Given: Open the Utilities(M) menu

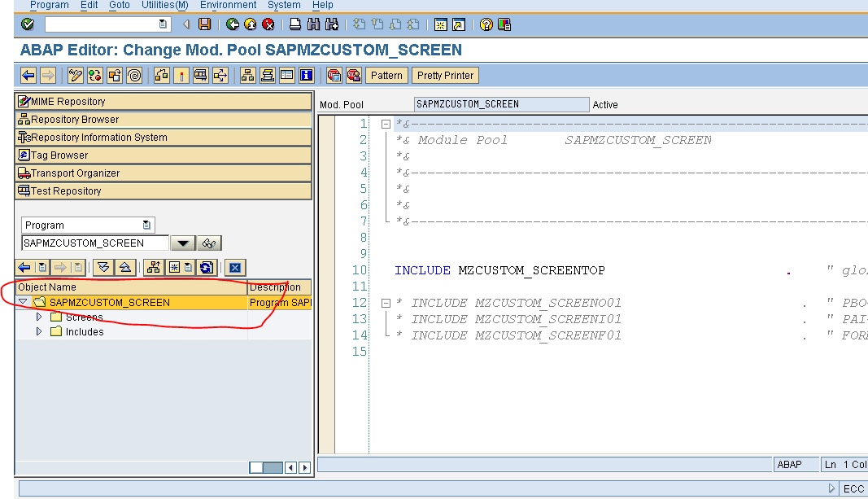Looking at the screenshot, I should tap(164, 5).
